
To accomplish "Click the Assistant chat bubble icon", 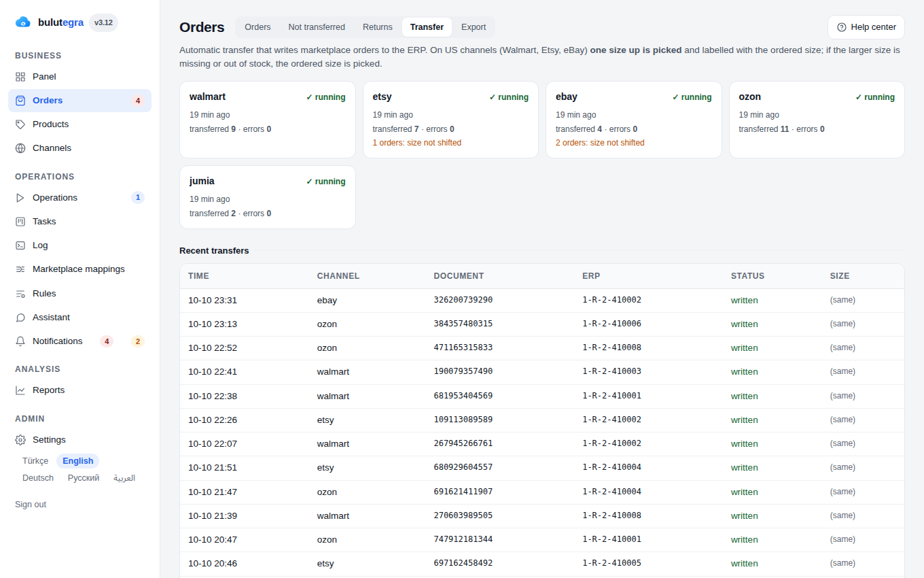I will tap(20, 318).
